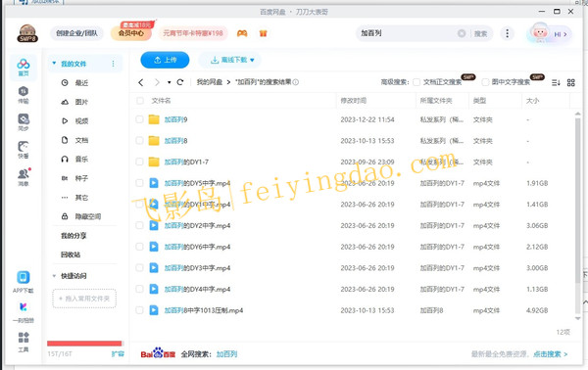Open the sort order icon

(556, 82)
